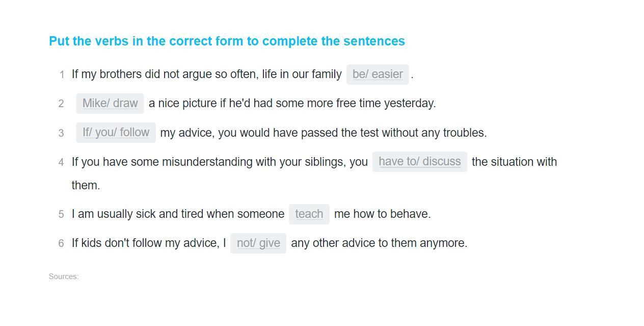The height and width of the screenshot is (326, 644).
Task: Click the exercise heading 'Put the verbs in the correct form'
Action: coord(227,41)
